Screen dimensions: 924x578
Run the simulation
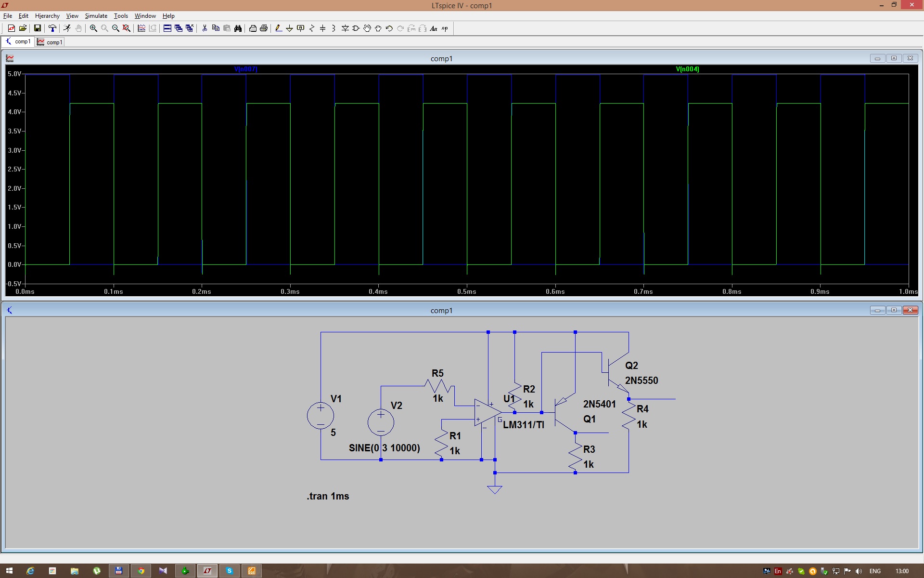coord(67,28)
